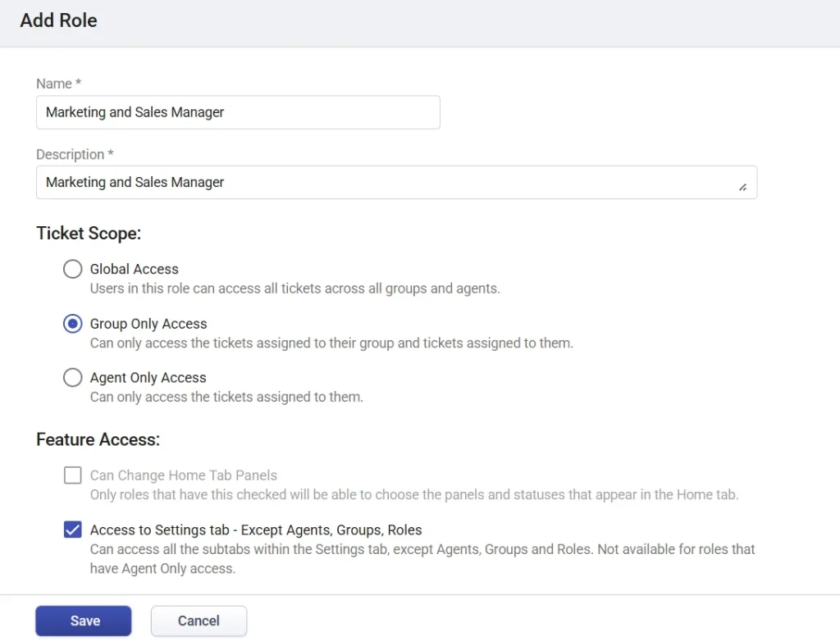Image resolution: width=840 pixels, height=641 pixels.
Task: Select the Global Access radio button
Action: [73, 269]
